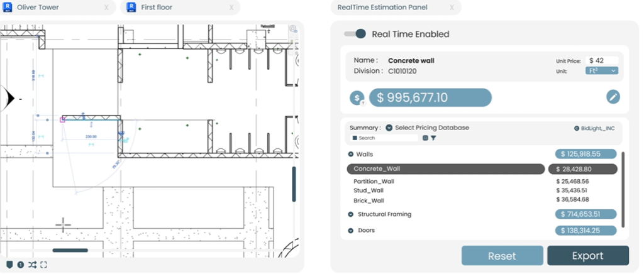Click the Search field in the Summary
The height and width of the screenshot is (274, 644).
tap(384, 138)
